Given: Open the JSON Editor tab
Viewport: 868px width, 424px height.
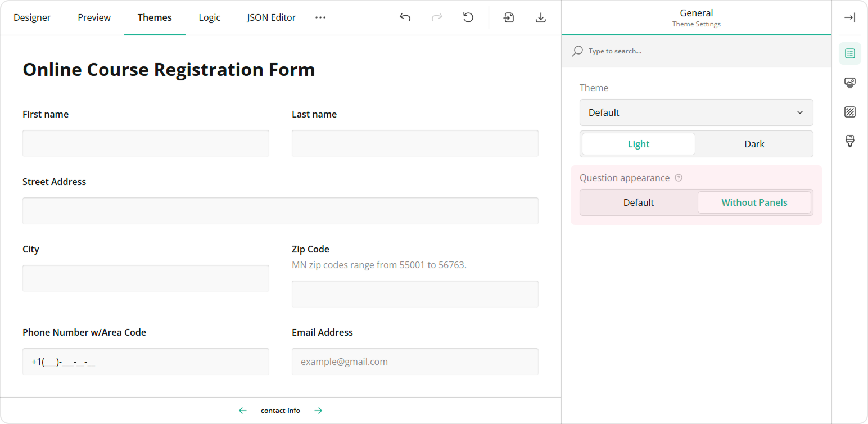Looking at the screenshot, I should [x=272, y=17].
